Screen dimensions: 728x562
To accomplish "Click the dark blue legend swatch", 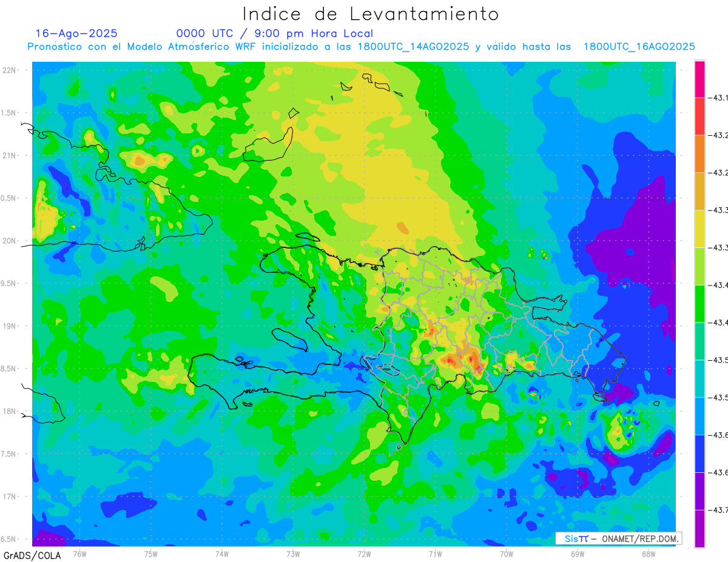I will coord(699,453).
